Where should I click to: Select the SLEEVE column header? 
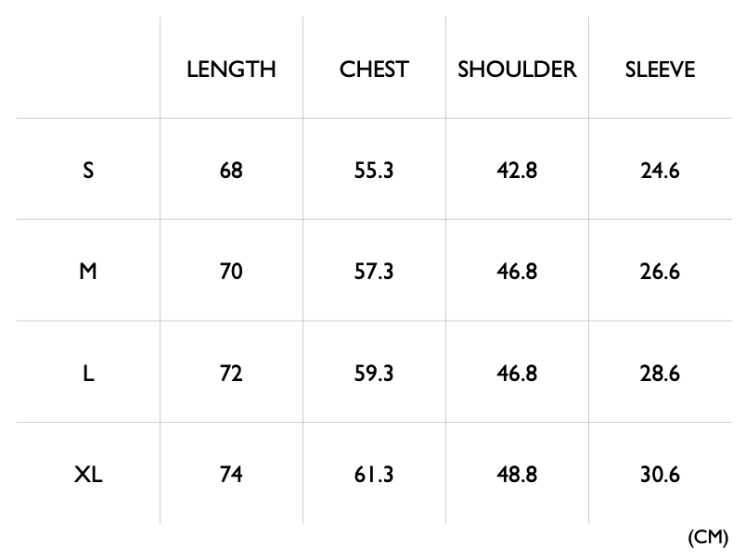(660, 70)
